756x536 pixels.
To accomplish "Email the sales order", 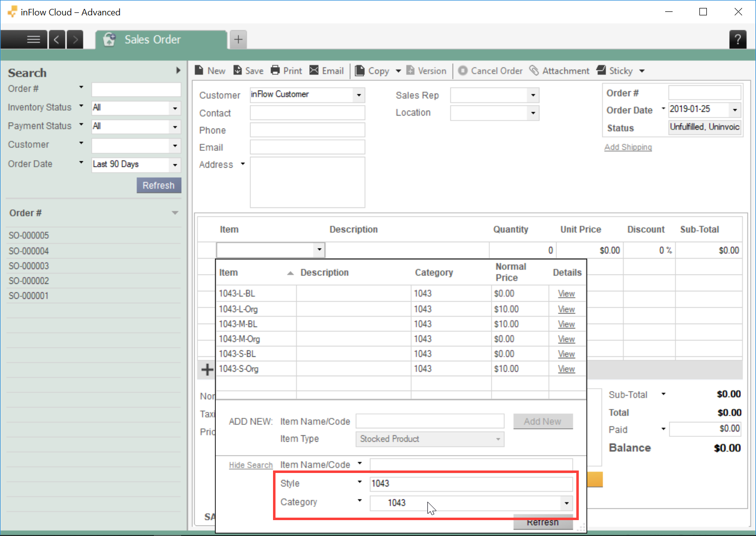I will coord(327,70).
